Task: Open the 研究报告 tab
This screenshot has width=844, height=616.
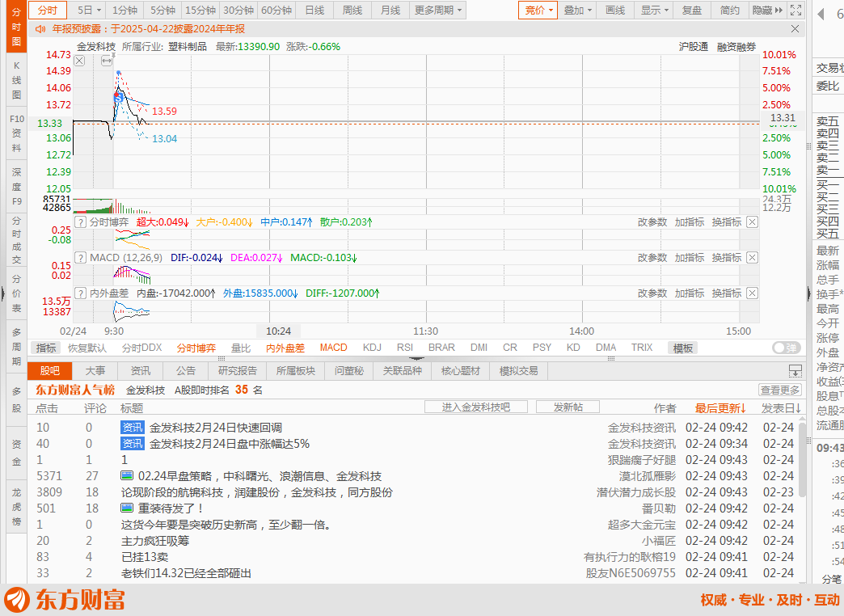Action: click(238, 371)
